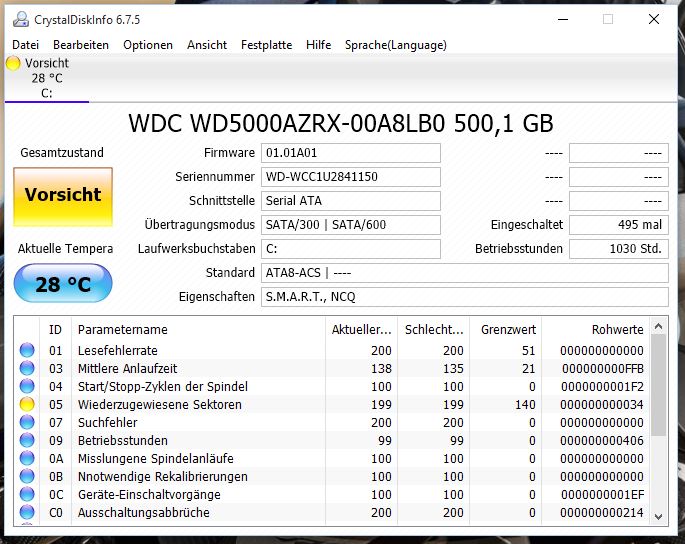Select the Wiederzugewiesene Sektoren parameter name
Screen dimensions: 685x544
(159, 404)
